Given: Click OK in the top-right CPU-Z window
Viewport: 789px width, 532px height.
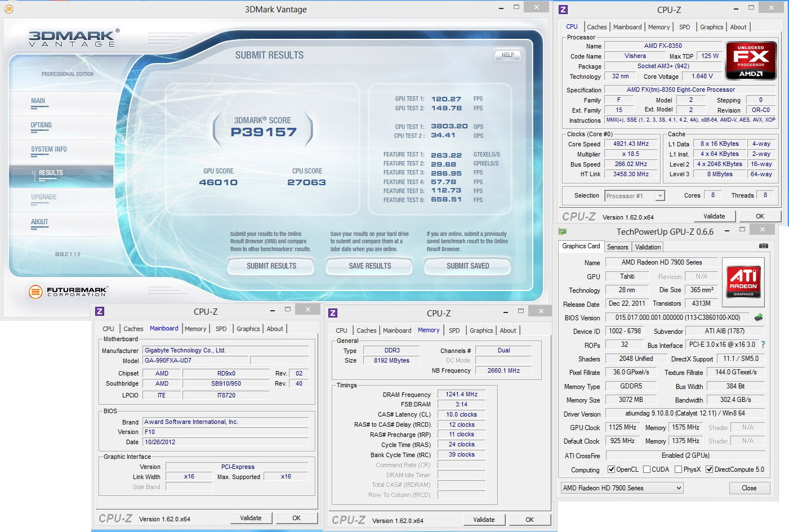Looking at the screenshot, I should pos(760,216).
